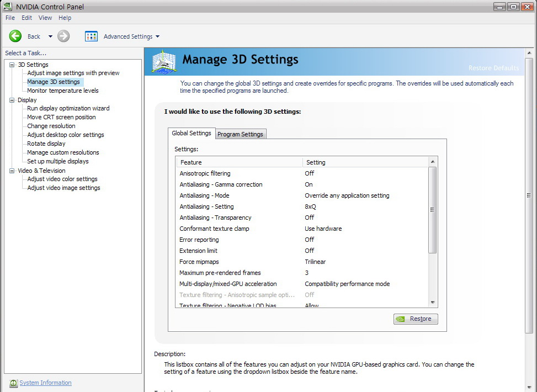Select Adjust desktop color settings
Image resolution: width=537 pixels, height=392 pixels.
[66, 135]
